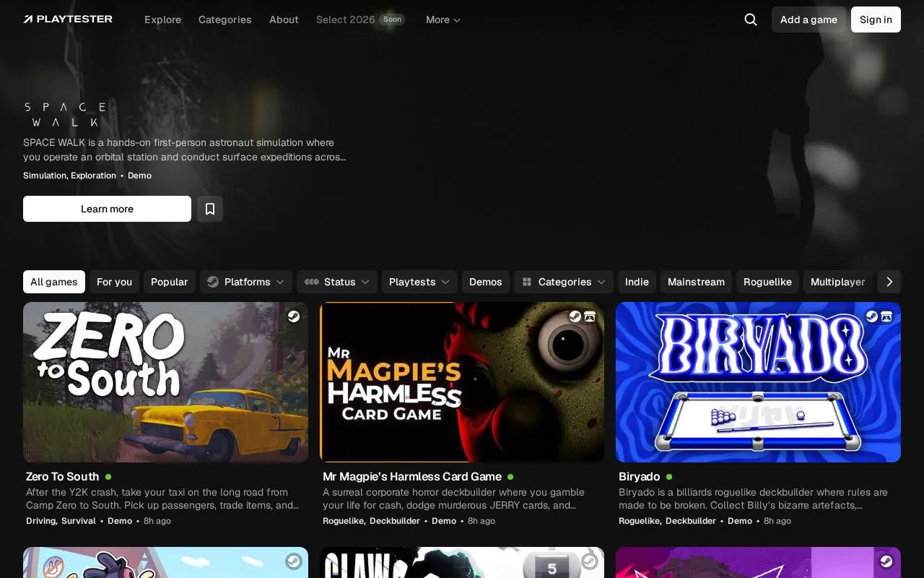Image resolution: width=924 pixels, height=578 pixels.
Task: Toggle the Popular filter chip
Action: pos(170,282)
